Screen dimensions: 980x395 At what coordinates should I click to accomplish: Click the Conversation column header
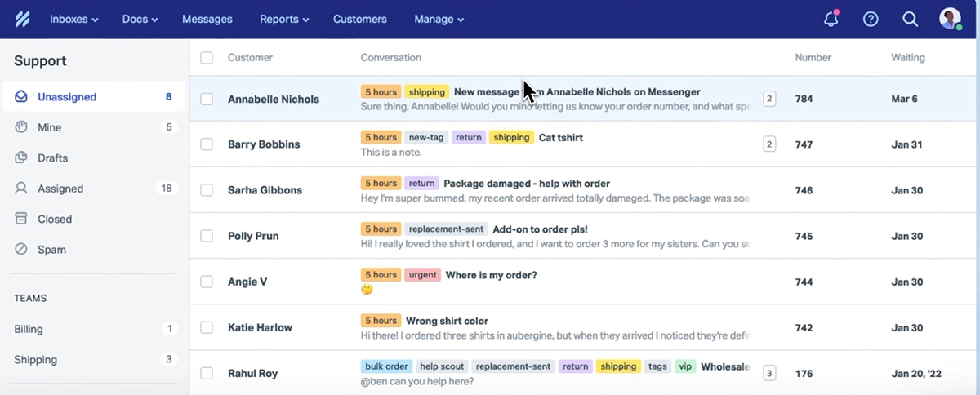391,58
